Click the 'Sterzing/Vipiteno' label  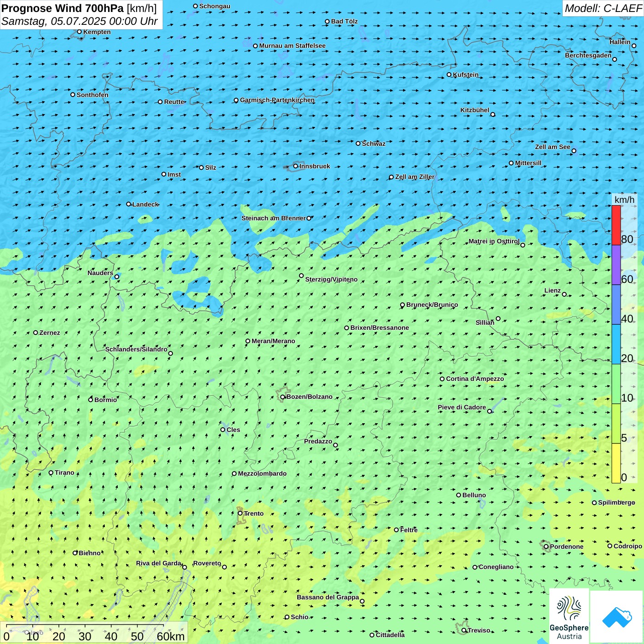[x=331, y=279]
